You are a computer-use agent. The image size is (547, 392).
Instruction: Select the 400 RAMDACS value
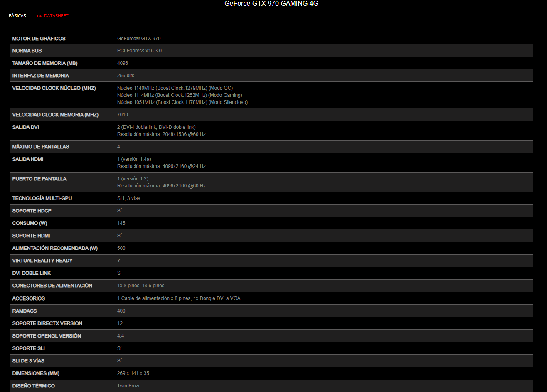tap(121, 311)
